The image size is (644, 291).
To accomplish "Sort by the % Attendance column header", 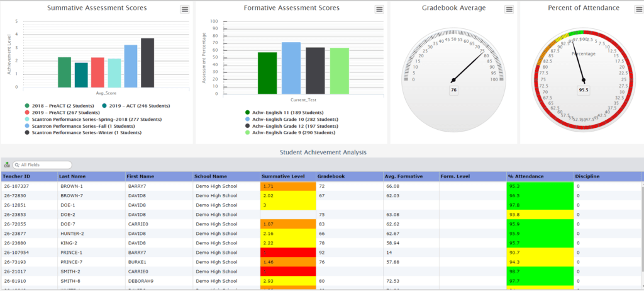I will [526, 176].
